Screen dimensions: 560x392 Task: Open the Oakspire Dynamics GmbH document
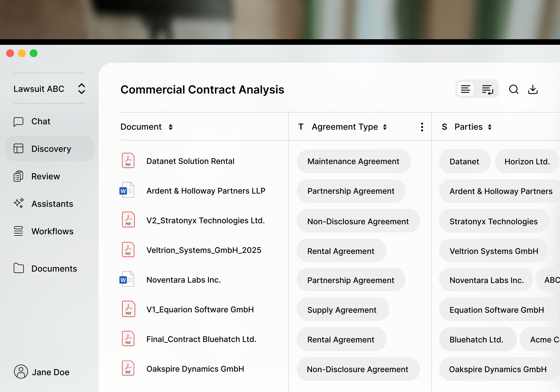(195, 369)
